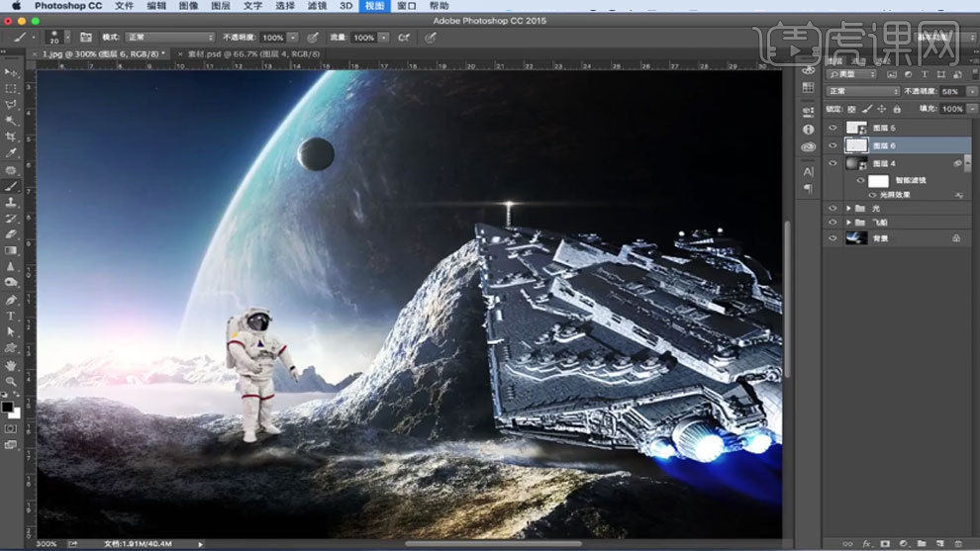Select the Rectangular Marquee tool
This screenshot has height=551, width=980.
[11, 89]
